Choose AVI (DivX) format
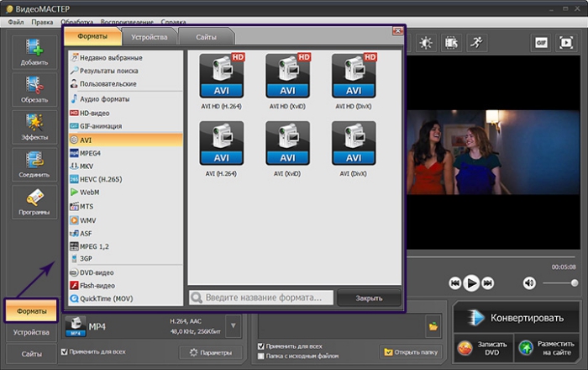 [354, 149]
